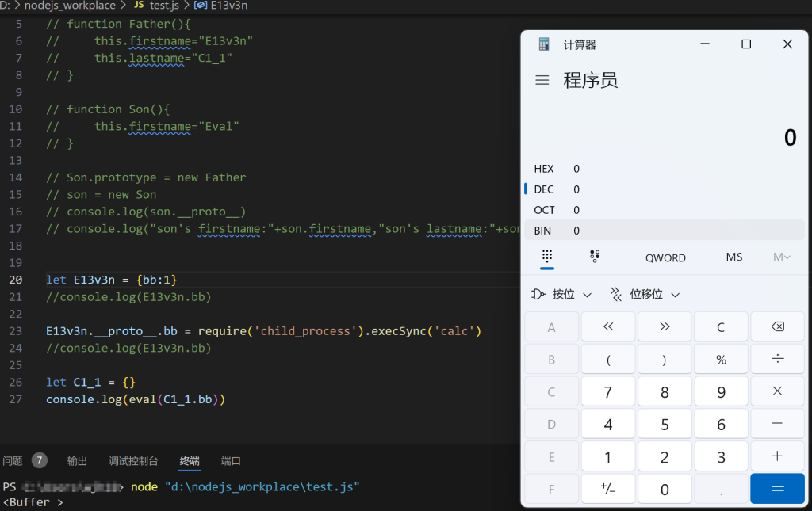812x511 pixels.
Task: Click digit 8 key
Action: 665,391
